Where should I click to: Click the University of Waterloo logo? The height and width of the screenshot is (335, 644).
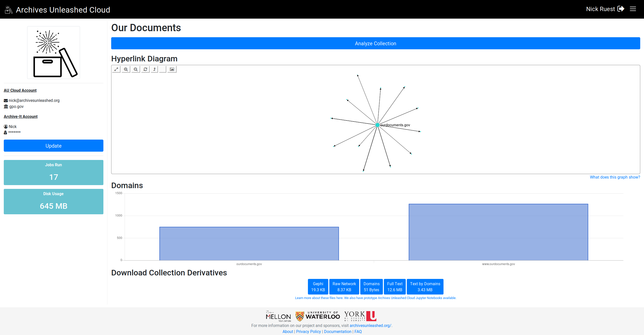(x=318, y=316)
